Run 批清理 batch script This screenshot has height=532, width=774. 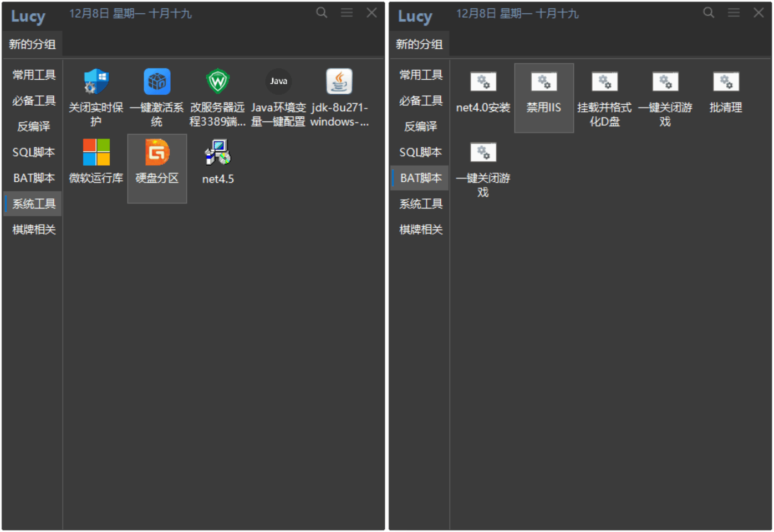726,82
